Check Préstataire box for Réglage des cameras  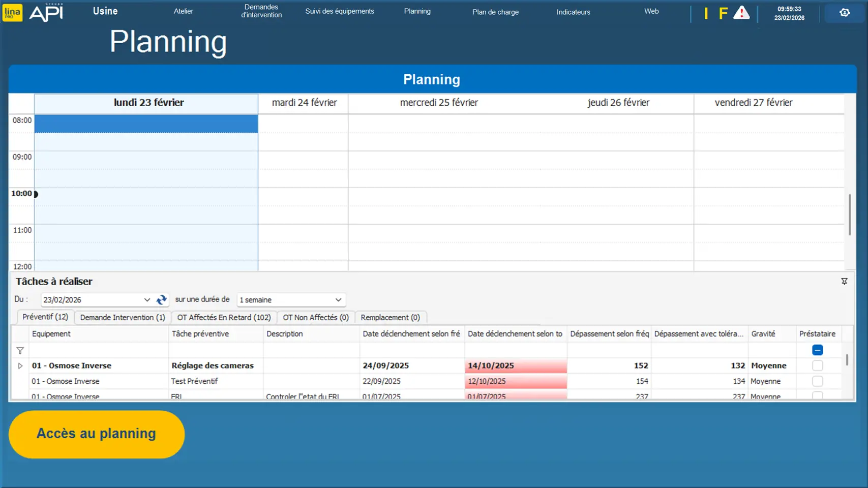point(817,365)
